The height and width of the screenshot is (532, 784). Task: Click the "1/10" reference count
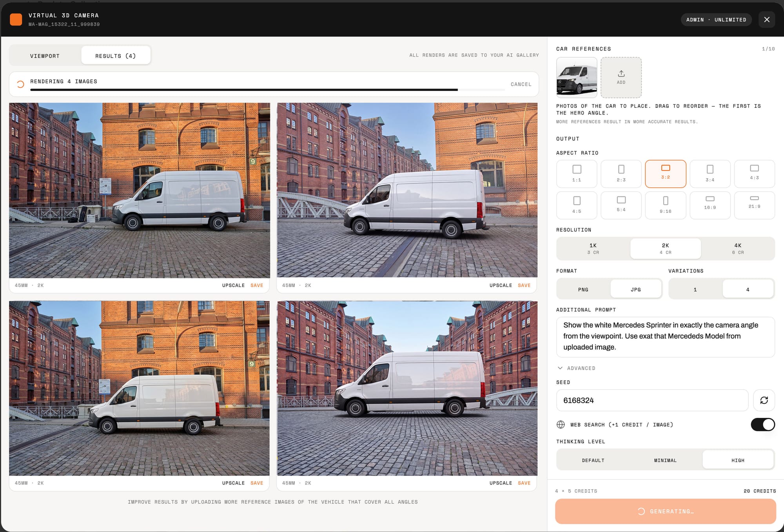[768, 49]
